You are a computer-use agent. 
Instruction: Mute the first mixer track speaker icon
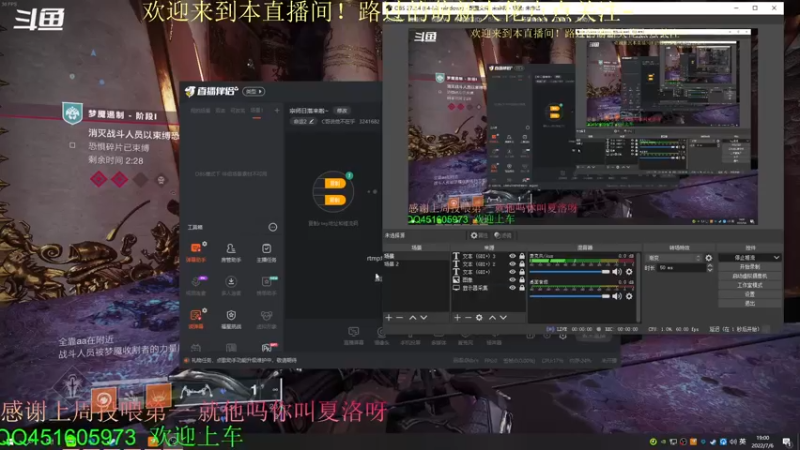(x=617, y=272)
